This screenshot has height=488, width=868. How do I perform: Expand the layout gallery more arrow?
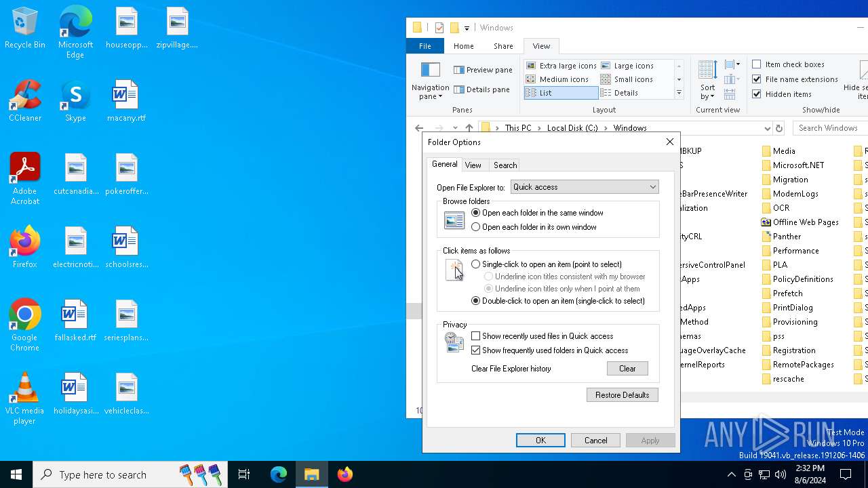(679, 93)
